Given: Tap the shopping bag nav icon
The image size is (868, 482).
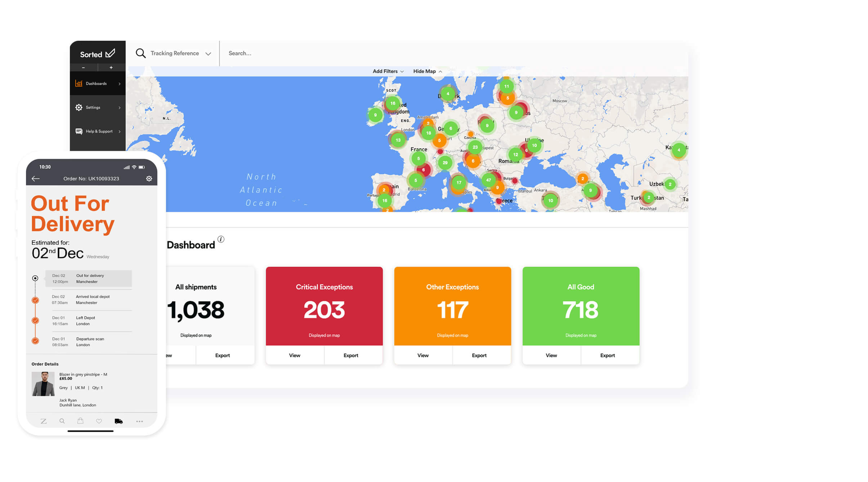Looking at the screenshot, I should tap(80, 421).
